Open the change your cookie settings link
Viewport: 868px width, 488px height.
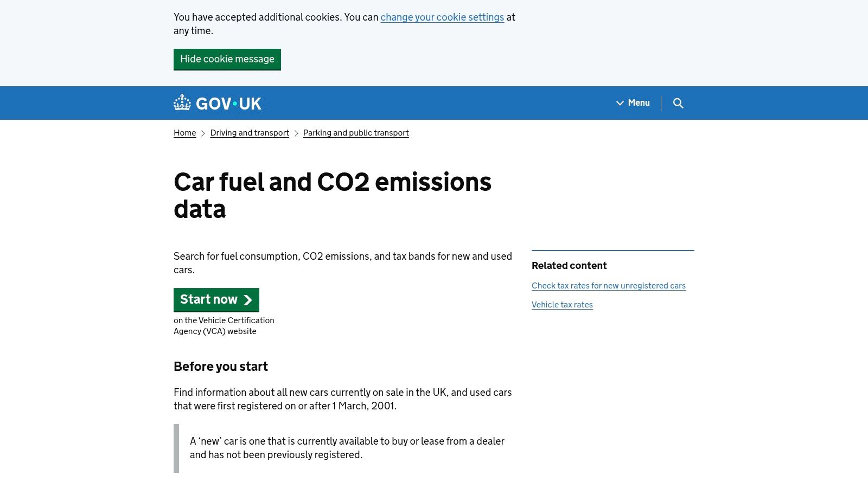point(442,17)
